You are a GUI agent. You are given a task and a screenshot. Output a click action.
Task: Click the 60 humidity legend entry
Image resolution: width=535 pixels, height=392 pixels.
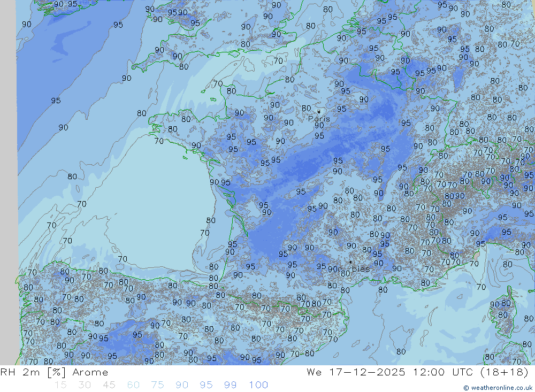coord(133,385)
